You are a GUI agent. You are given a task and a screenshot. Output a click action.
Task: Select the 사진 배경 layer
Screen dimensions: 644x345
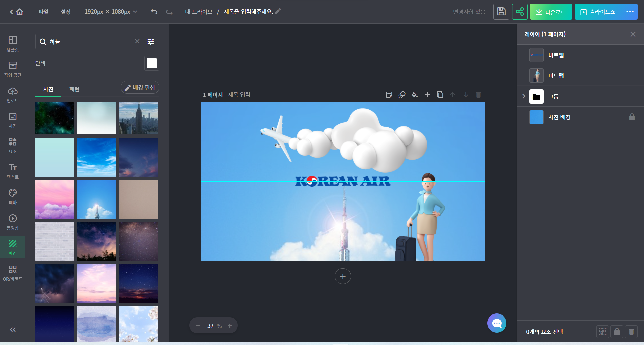[x=580, y=117]
